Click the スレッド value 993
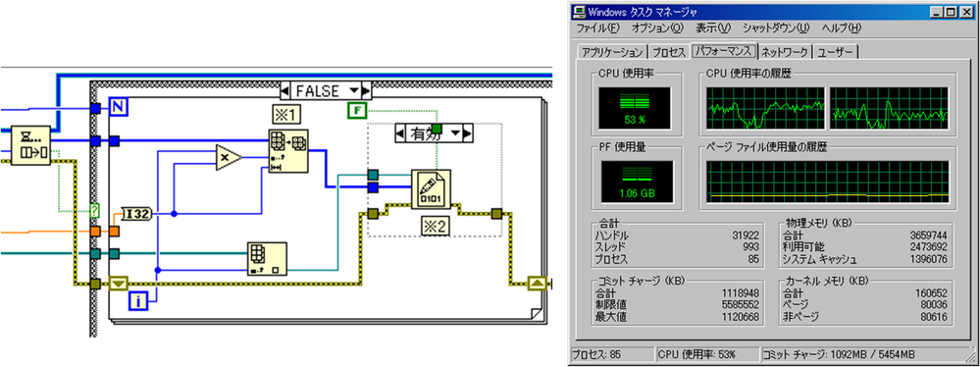Viewport: 980px width, 367px height. click(750, 247)
